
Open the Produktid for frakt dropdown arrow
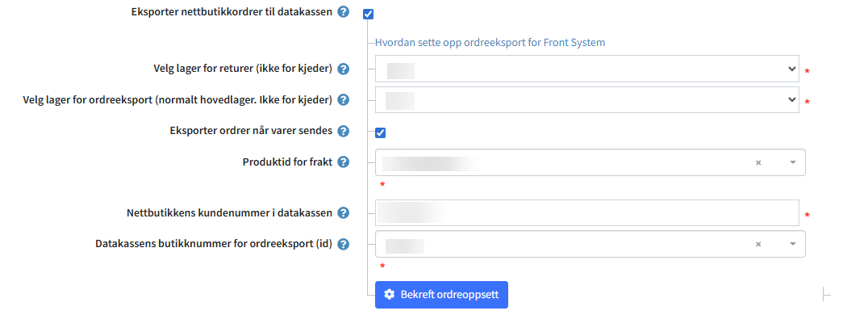[x=792, y=162]
